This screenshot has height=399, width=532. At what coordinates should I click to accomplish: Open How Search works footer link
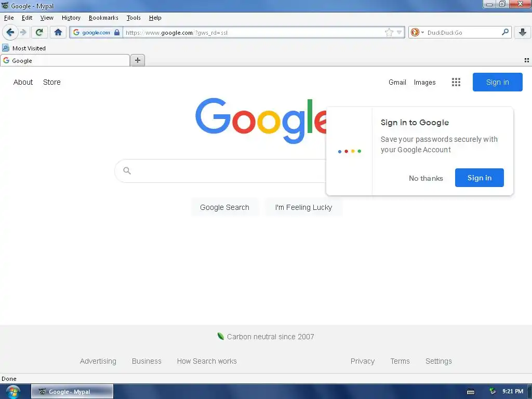[x=207, y=361]
